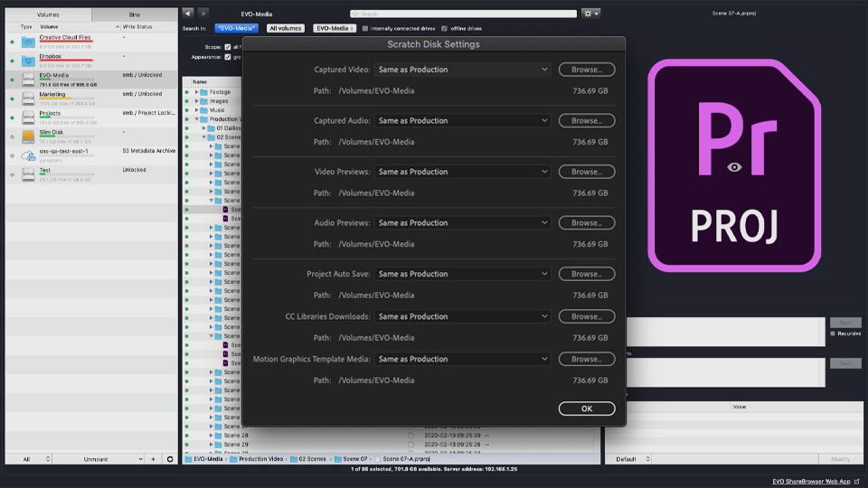Toggle the Recursive checkbox

[x=833, y=333]
